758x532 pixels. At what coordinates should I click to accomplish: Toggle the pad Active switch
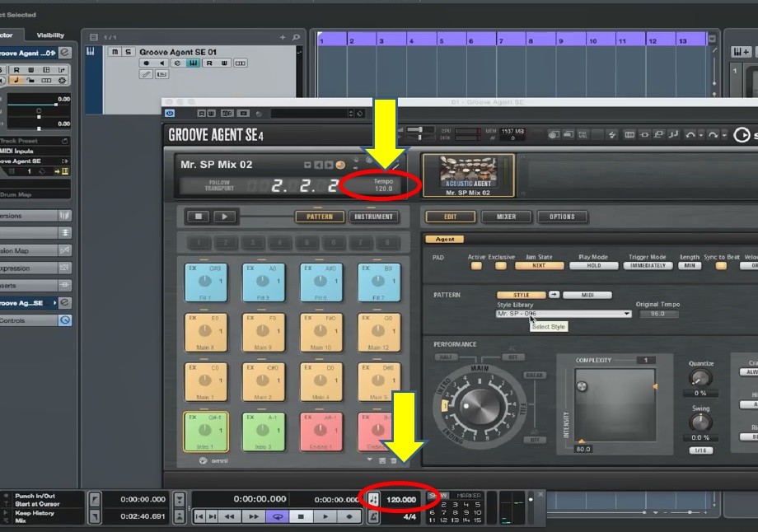coord(476,265)
